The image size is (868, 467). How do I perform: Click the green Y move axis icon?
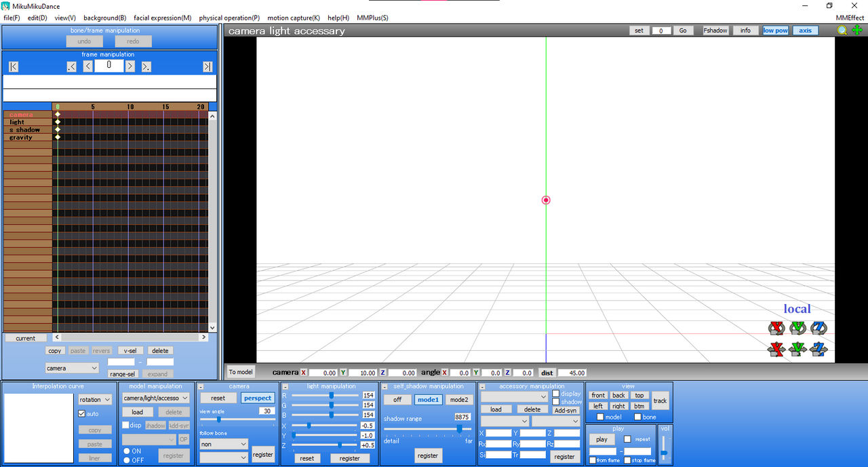[797, 350]
